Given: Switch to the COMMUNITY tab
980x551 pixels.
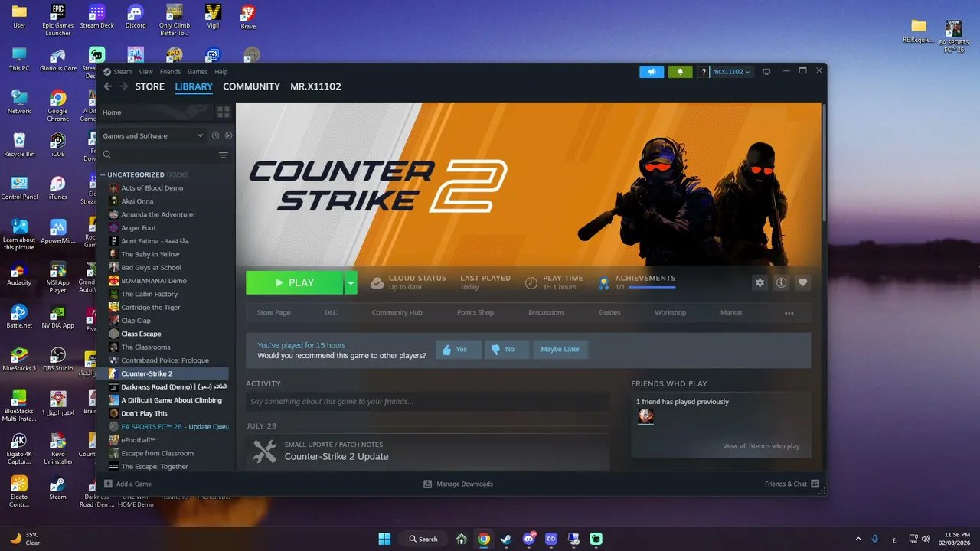Looking at the screenshot, I should coord(251,86).
